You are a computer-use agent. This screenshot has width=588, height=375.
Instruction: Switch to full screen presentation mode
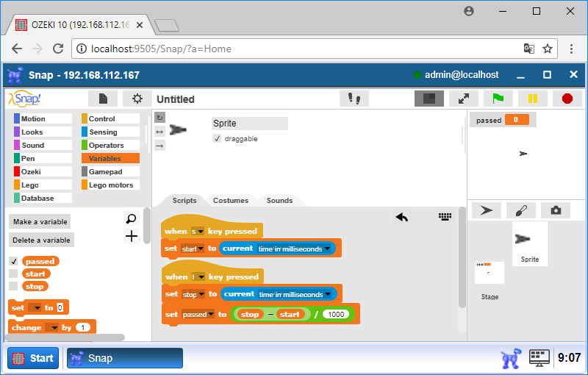coord(464,99)
